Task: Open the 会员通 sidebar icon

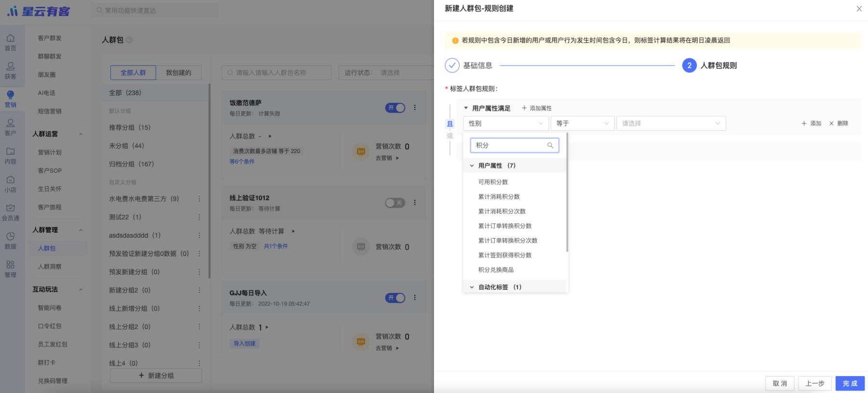Action: [11, 212]
